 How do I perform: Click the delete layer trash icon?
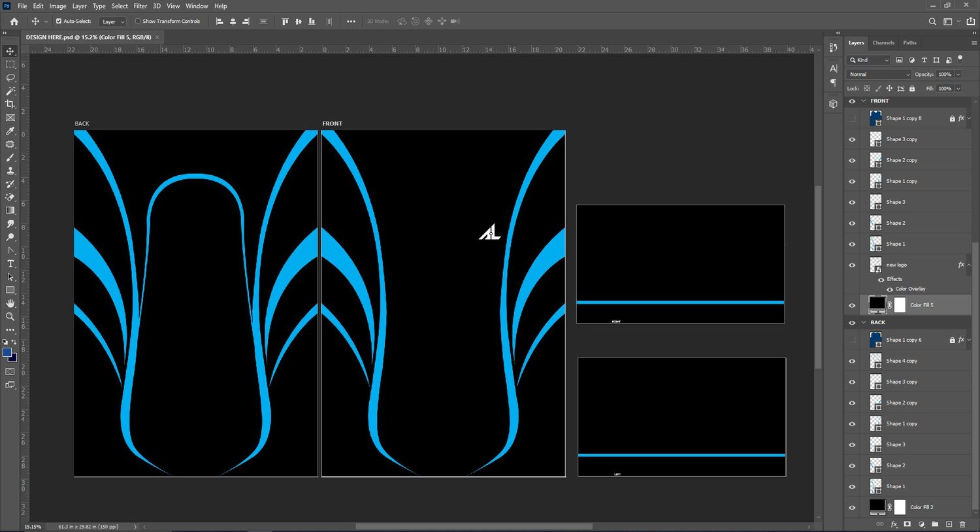(x=962, y=524)
